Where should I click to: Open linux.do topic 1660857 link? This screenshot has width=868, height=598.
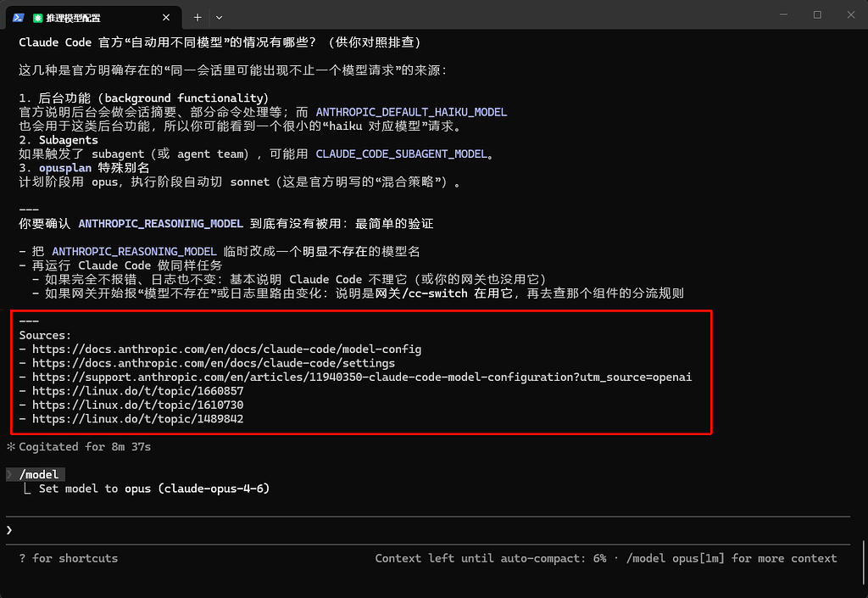pos(138,391)
